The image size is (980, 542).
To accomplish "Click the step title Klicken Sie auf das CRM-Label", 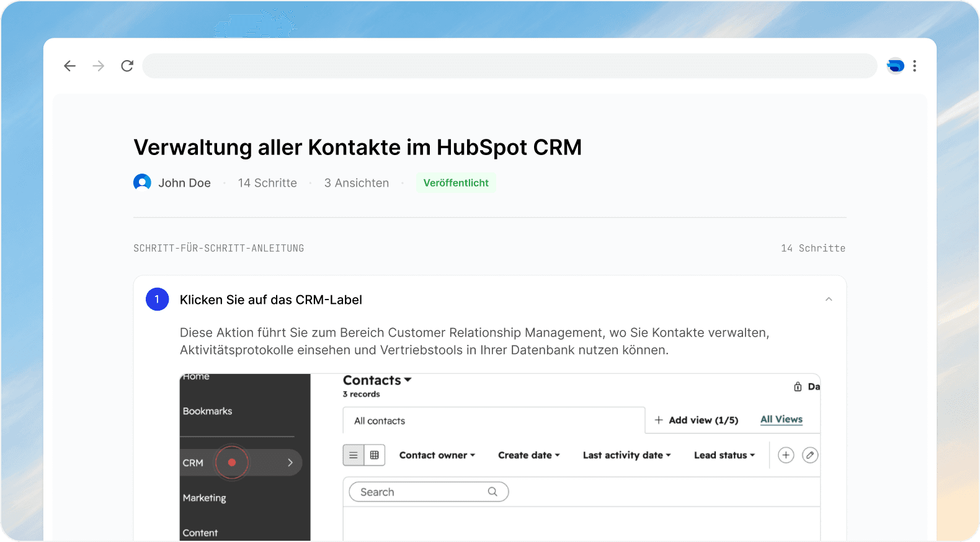I will 271,300.
